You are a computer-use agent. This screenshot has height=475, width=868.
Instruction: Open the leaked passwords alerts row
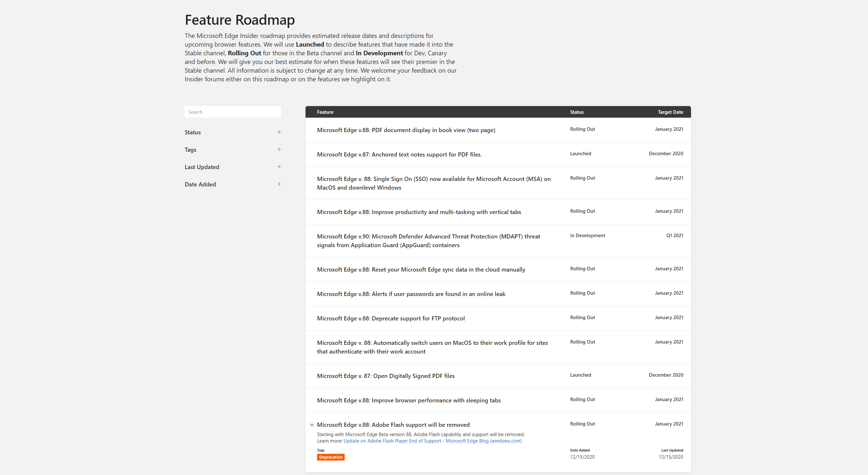click(x=411, y=294)
